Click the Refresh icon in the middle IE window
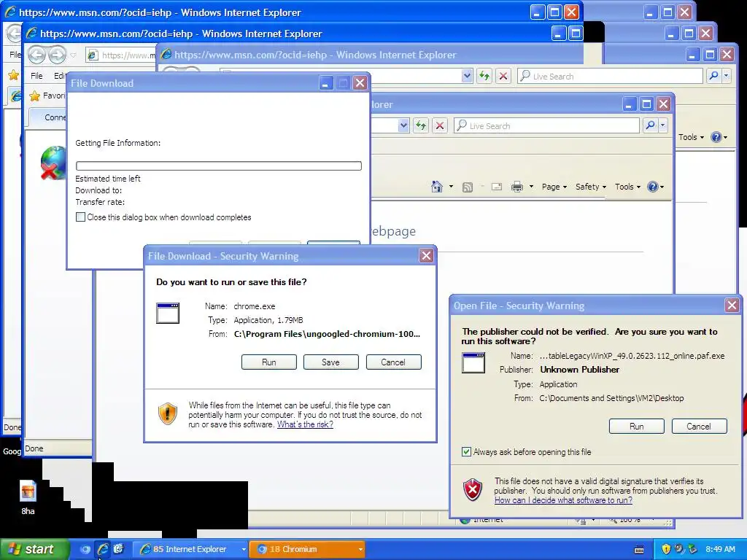 [x=484, y=76]
